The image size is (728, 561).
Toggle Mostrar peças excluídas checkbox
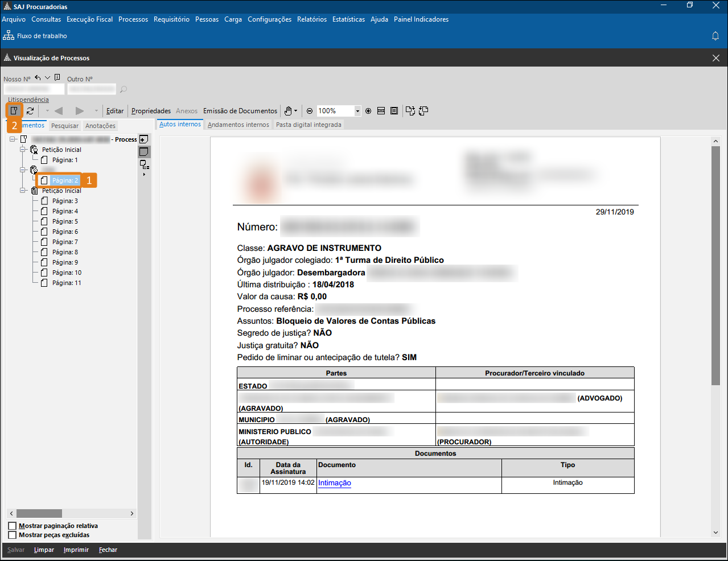click(13, 535)
